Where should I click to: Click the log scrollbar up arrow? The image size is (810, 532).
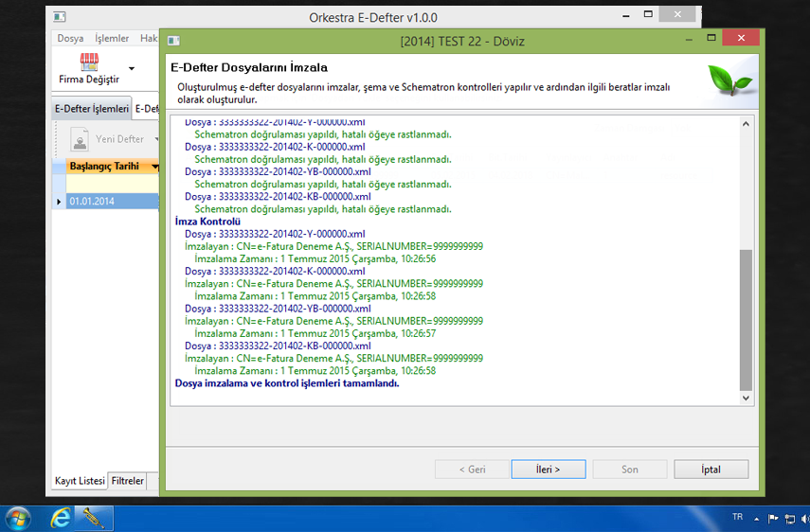pos(746,125)
